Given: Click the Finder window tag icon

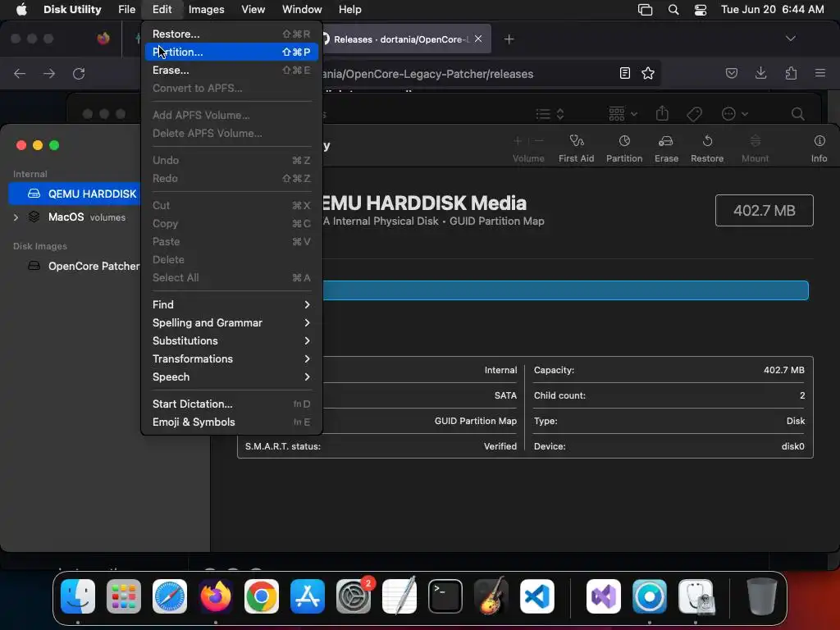Looking at the screenshot, I should pos(694,113).
